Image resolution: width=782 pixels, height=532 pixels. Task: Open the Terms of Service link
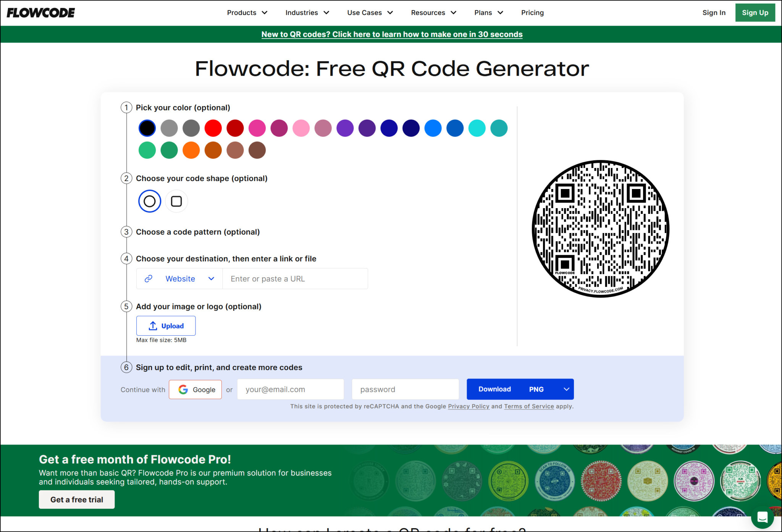coord(529,406)
